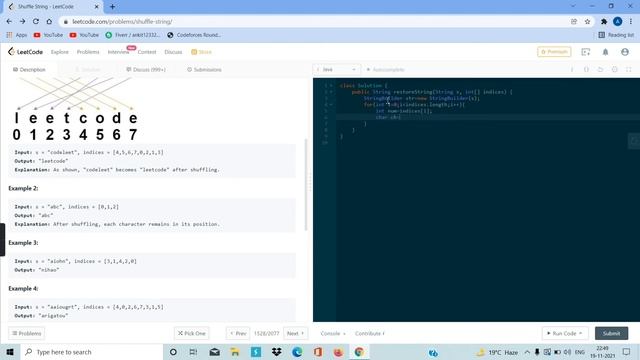Switch to Description tab
This screenshot has width=640, height=360.
point(29,70)
